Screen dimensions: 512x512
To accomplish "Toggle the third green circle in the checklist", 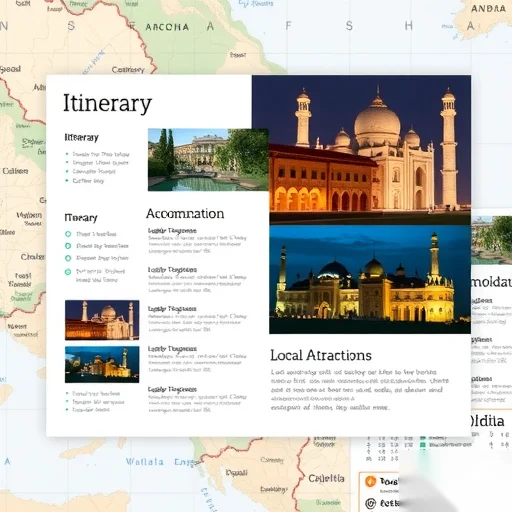I will [x=68, y=258].
